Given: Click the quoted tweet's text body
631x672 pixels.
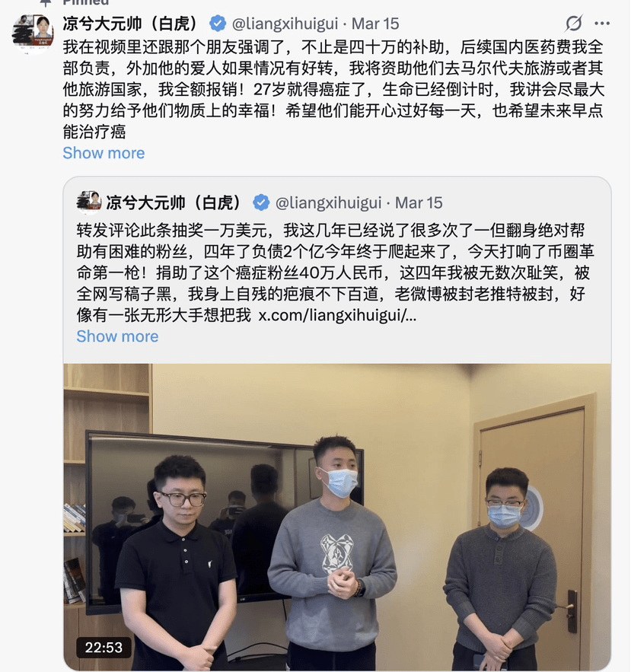Looking at the screenshot, I should click(335, 272).
